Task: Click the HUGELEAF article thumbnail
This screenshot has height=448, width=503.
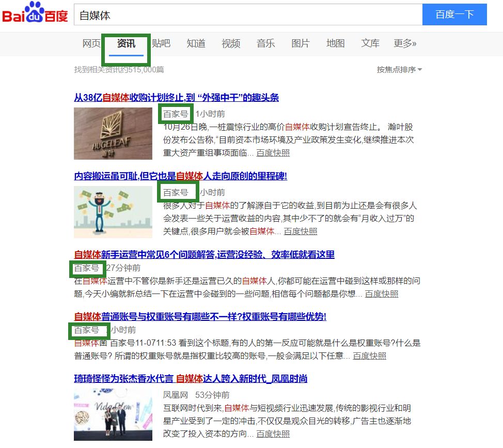Action: tap(113, 133)
